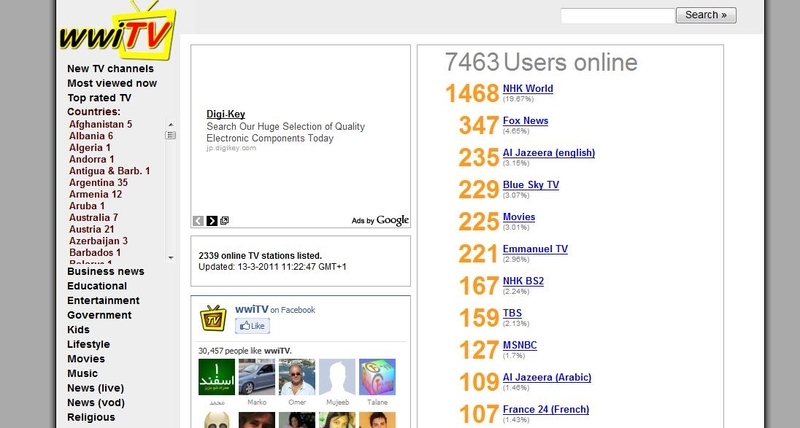Open Educational category
Screen dimensions: 800x428
point(97,286)
